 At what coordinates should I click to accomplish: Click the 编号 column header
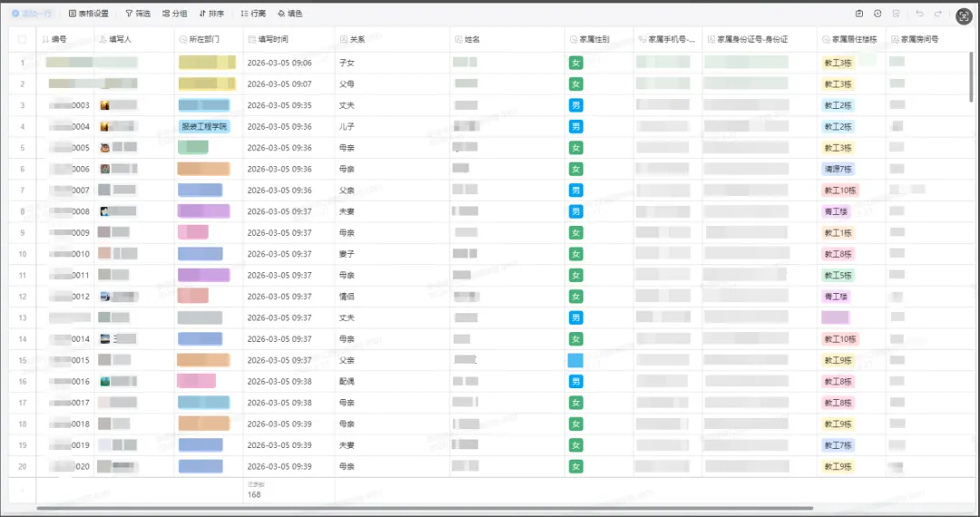tap(59, 40)
